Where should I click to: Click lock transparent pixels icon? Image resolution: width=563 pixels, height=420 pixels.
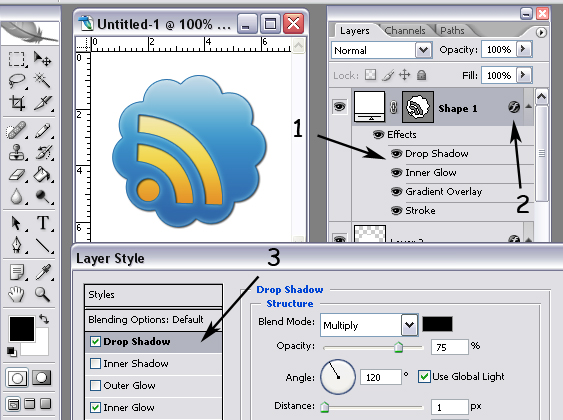click(x=371, y=75)
